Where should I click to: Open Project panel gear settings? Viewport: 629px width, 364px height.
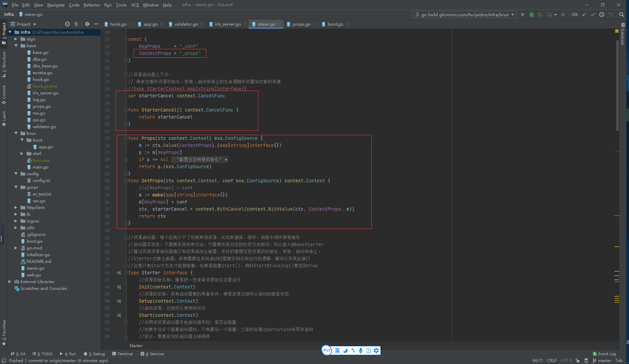87,24
